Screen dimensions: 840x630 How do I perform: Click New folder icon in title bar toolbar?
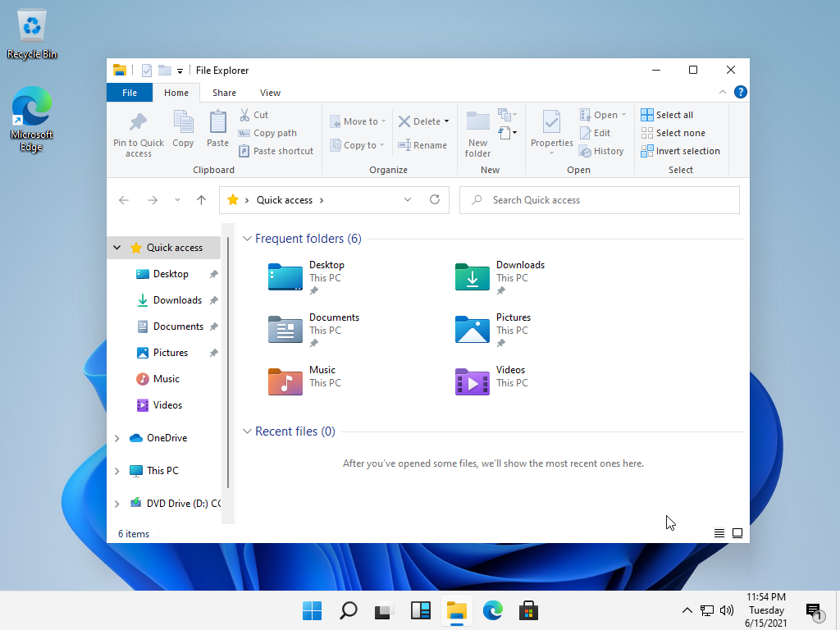(x=164, y=71)
